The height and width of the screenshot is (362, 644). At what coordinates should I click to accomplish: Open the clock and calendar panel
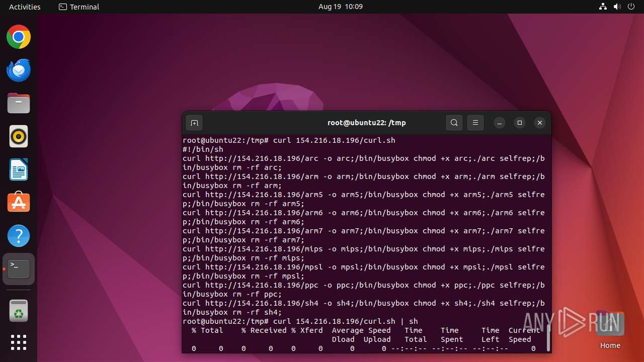(341, 7)
